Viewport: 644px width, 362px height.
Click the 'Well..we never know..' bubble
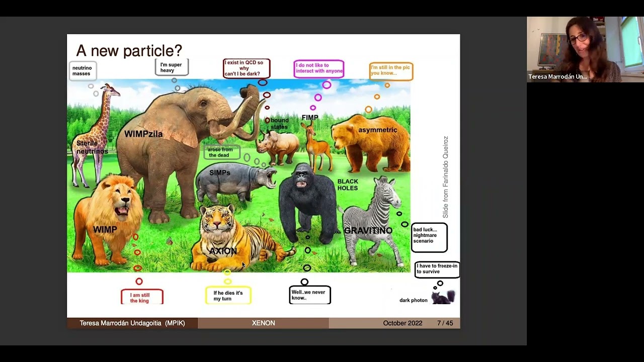(310, 295)
